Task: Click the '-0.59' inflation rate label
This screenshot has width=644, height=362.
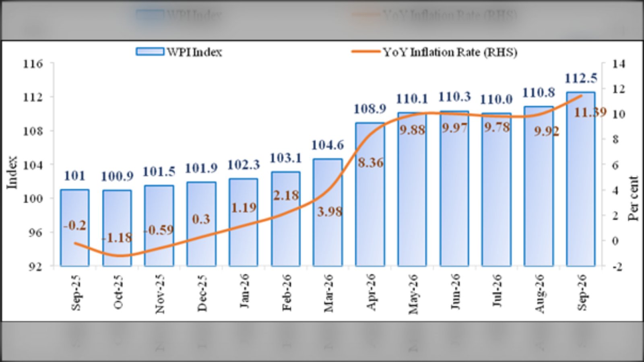Action: (159, 230)
